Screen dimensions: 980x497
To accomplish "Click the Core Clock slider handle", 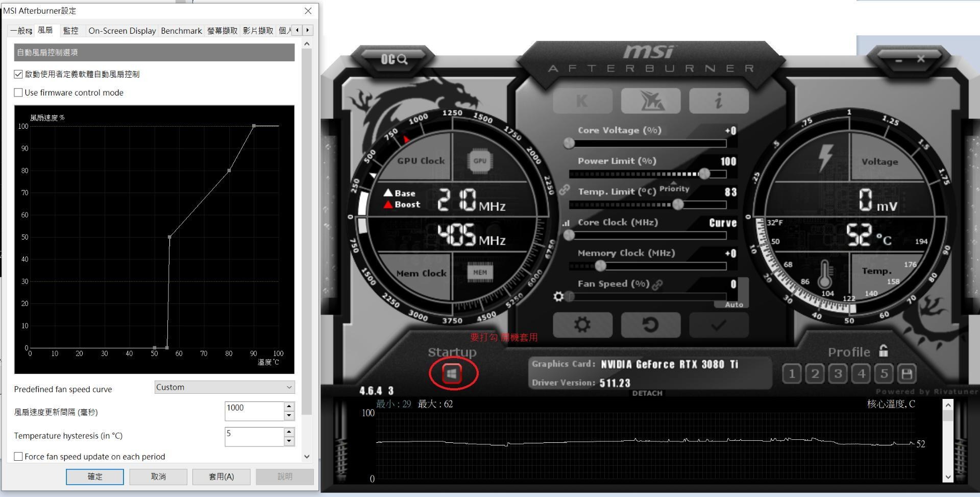I will click(x=569, y=235).
